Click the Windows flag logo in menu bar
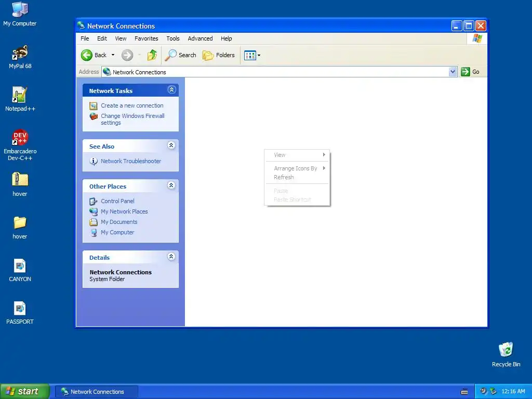 477,38
